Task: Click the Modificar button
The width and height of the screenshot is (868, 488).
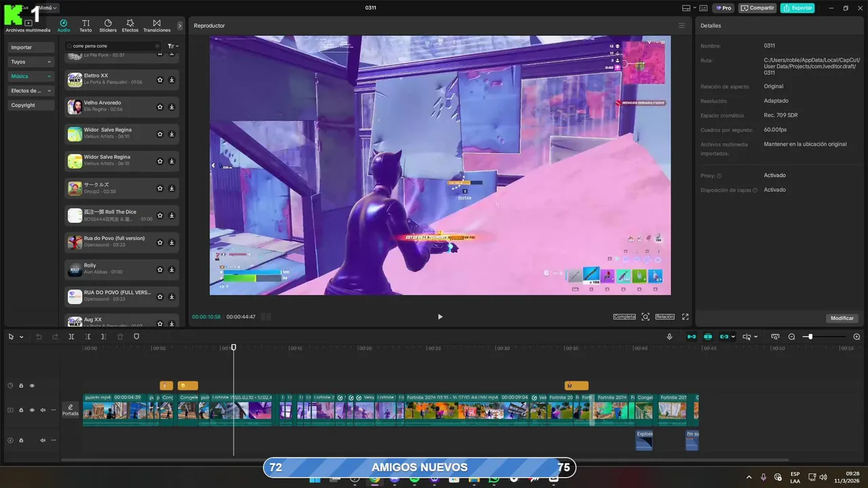Action: (842, 318)
